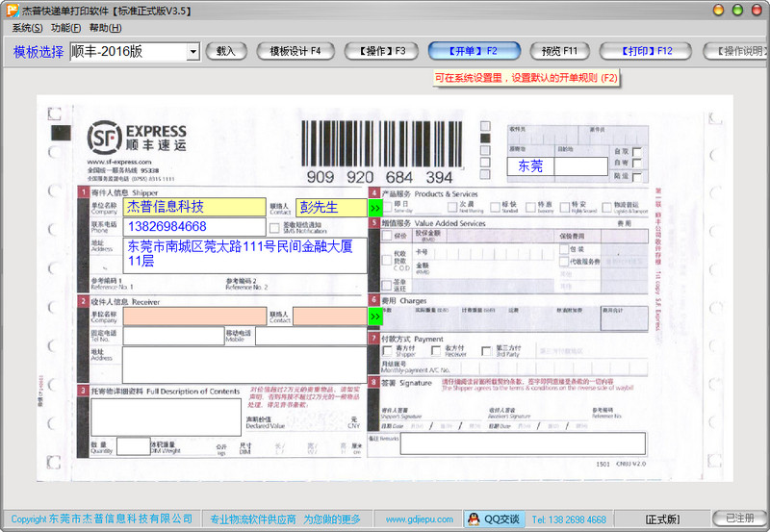Viewport: 770px width, 532px height.
Task: Check the 标快 standard service box
Action: click(495, 207)
